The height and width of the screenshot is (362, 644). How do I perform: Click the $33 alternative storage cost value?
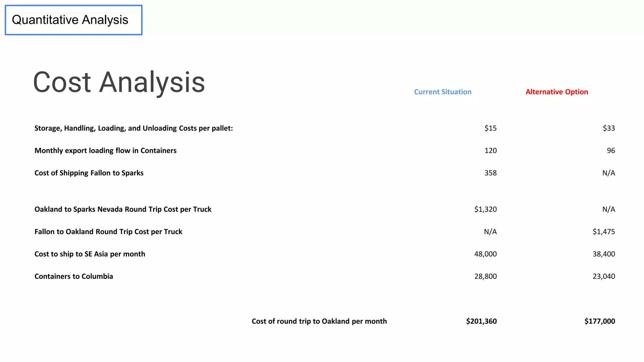click(608, 128)
